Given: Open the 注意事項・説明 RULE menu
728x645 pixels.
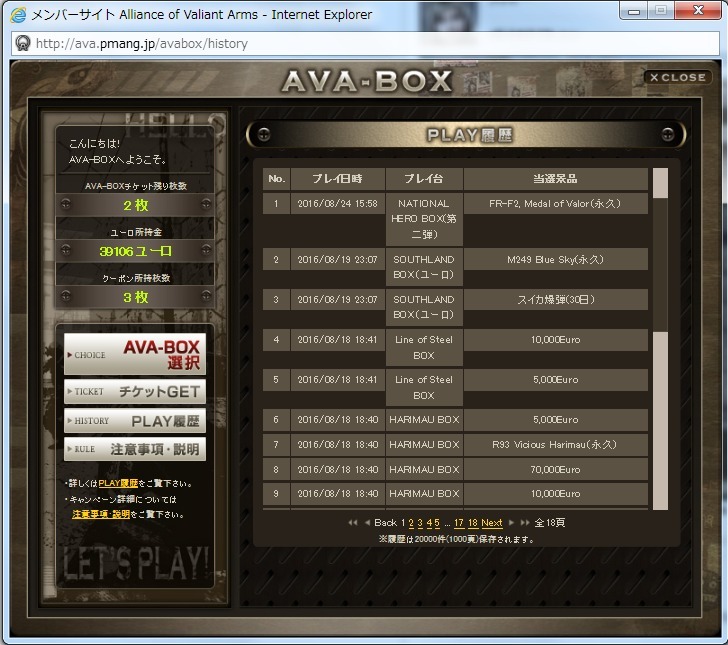Looking at the screenshot, I should click(135, 449).
